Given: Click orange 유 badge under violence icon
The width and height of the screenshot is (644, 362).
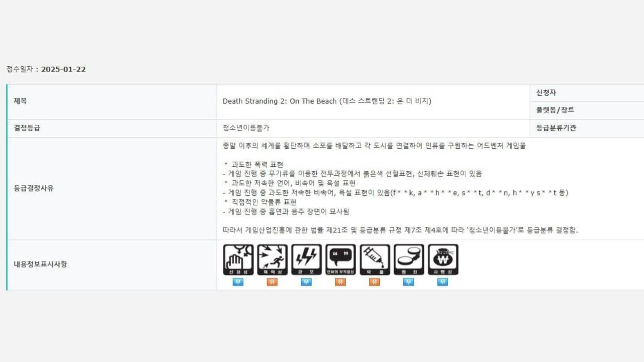Looking at the screenshot, I should (x=272, y=282).
